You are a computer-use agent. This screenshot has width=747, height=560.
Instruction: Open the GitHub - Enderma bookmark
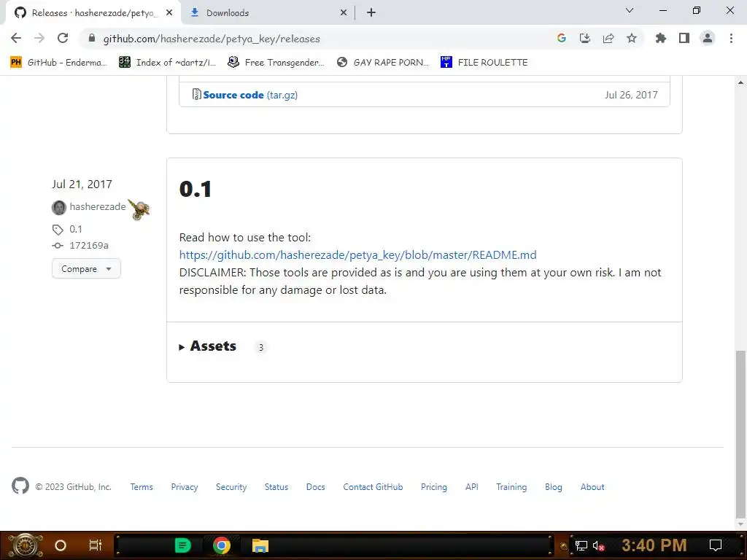pyautogui.click(x=58, y=63)
